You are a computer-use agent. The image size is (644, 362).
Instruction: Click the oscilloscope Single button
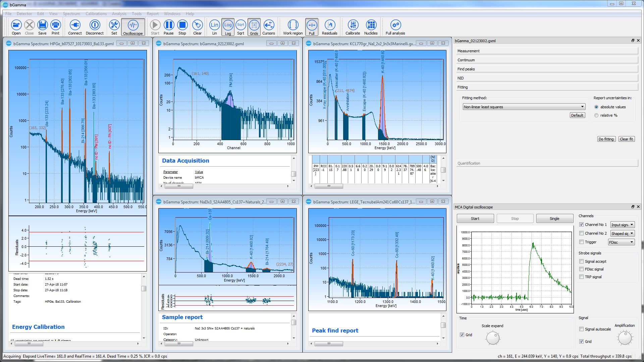point(554,219)
